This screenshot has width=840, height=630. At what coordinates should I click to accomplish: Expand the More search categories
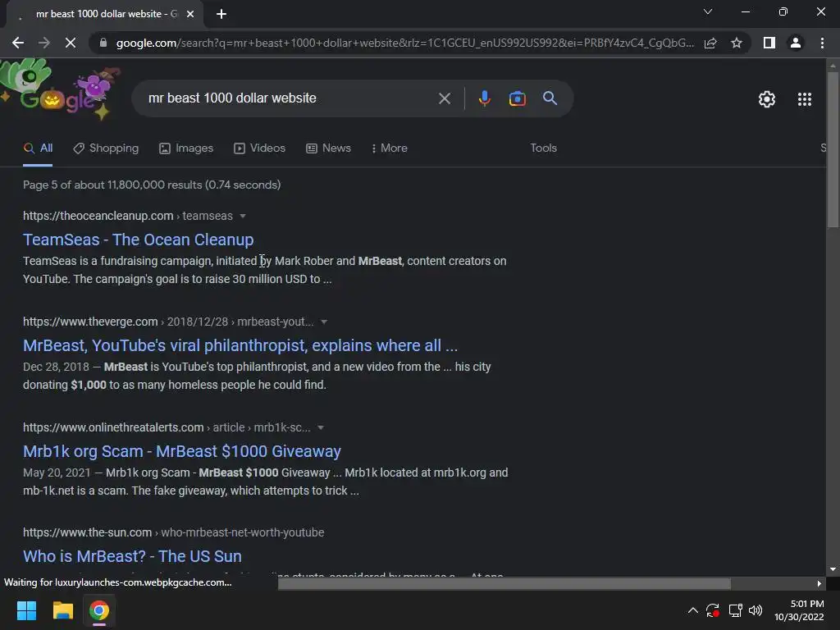(x=390, y=148)
